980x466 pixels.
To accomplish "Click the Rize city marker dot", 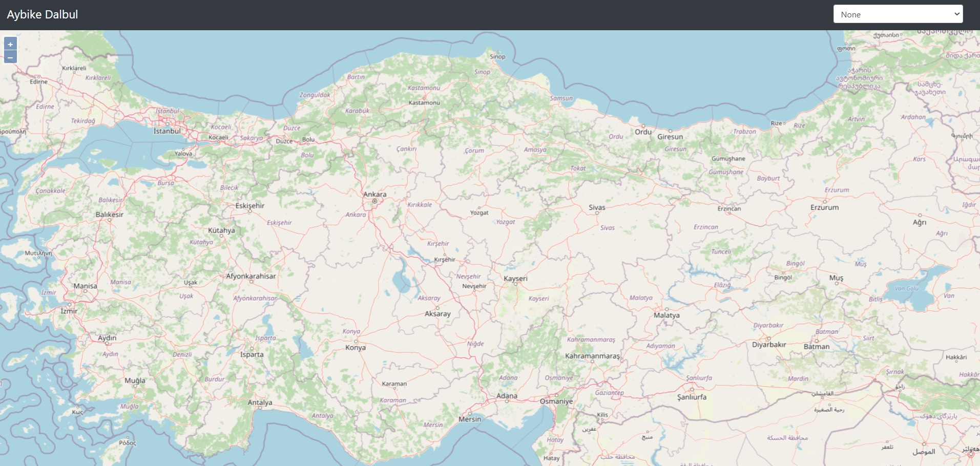I will click(785, 123).
